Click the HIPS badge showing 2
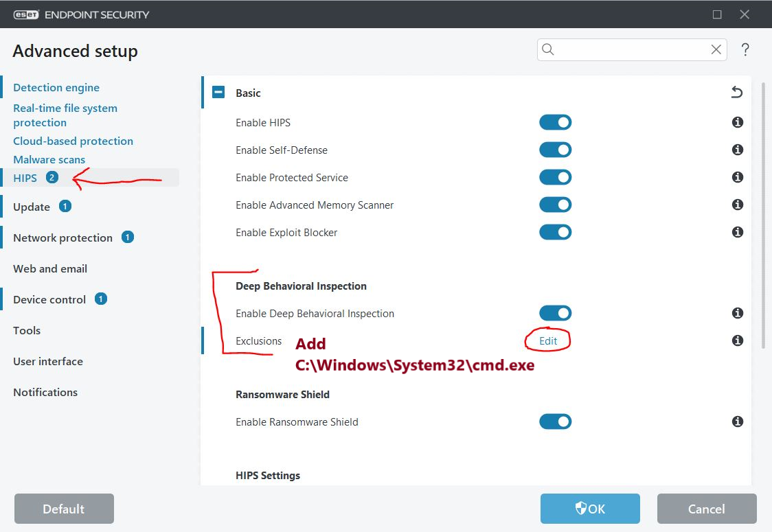This screenshot has height=532, width=772. 52,177
